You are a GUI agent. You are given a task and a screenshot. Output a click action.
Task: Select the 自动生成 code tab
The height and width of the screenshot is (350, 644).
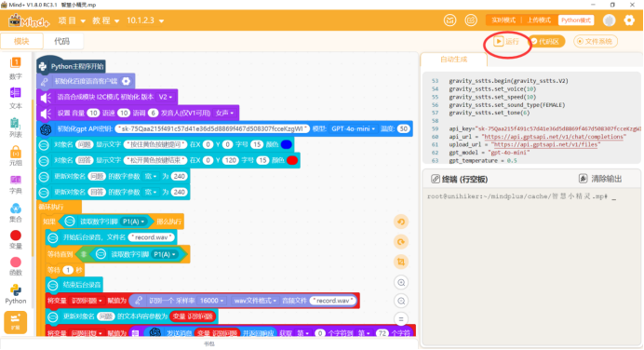click(x=454, y=60)
